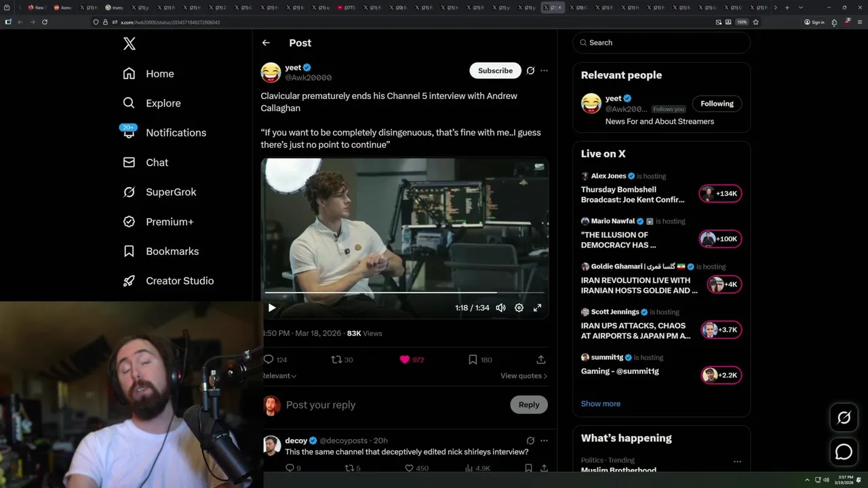Click Grok icon on decoy's reply

(530, 441)
